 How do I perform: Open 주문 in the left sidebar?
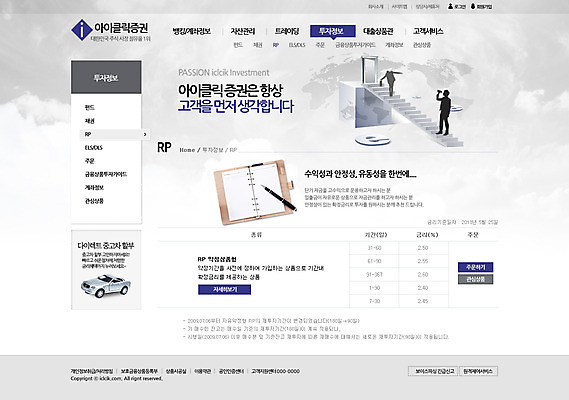[90, 161]
